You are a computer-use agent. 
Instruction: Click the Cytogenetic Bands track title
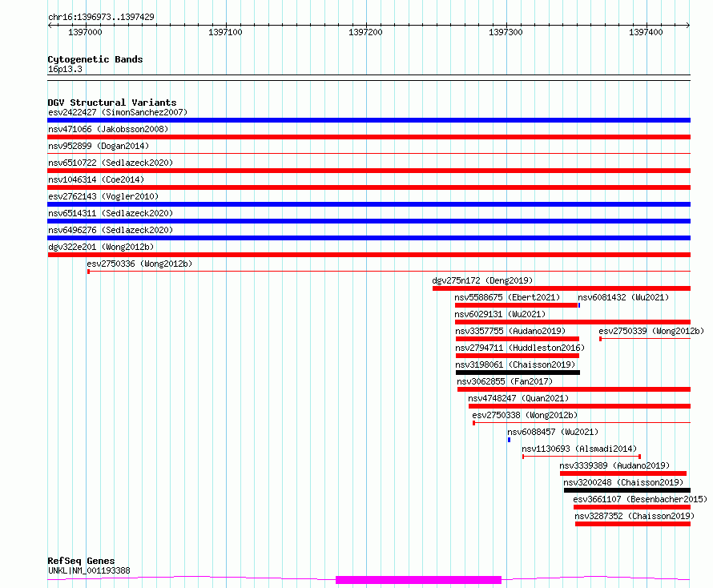click(x=95, y=59)
